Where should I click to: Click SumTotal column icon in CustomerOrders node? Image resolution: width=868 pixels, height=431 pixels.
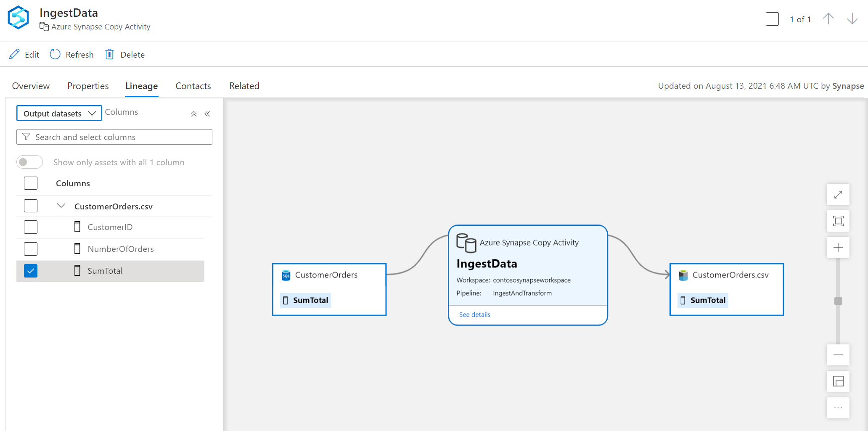click(286, 300)
